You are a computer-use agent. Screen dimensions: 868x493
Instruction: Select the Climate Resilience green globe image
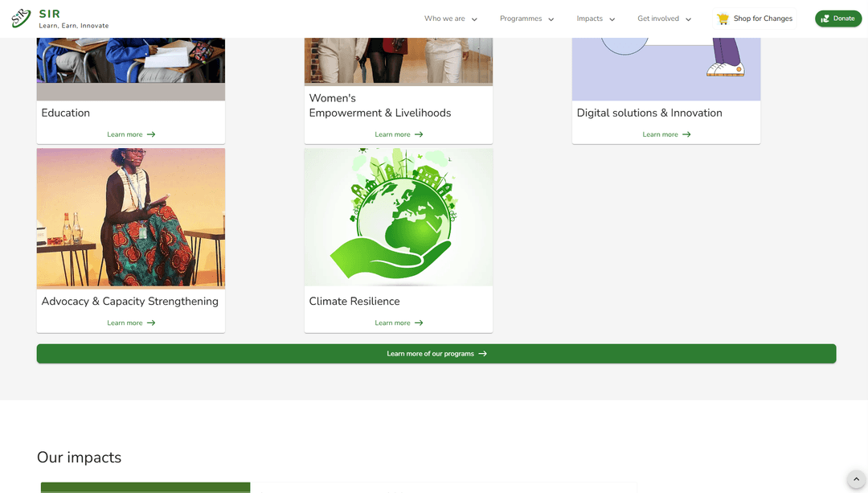pyautogui.click(x=398, y=217)
